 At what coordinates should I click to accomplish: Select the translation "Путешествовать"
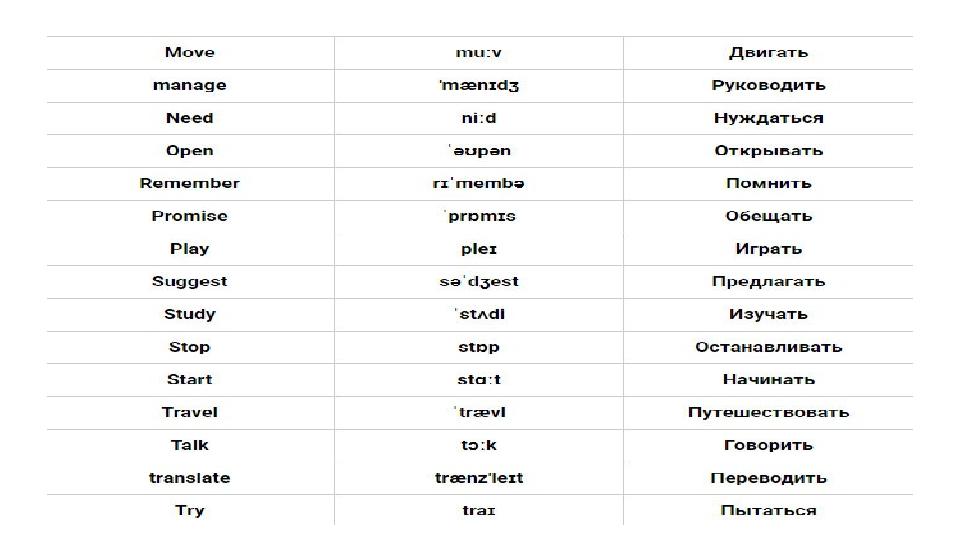pyautogui.click(x=768, y=413)
